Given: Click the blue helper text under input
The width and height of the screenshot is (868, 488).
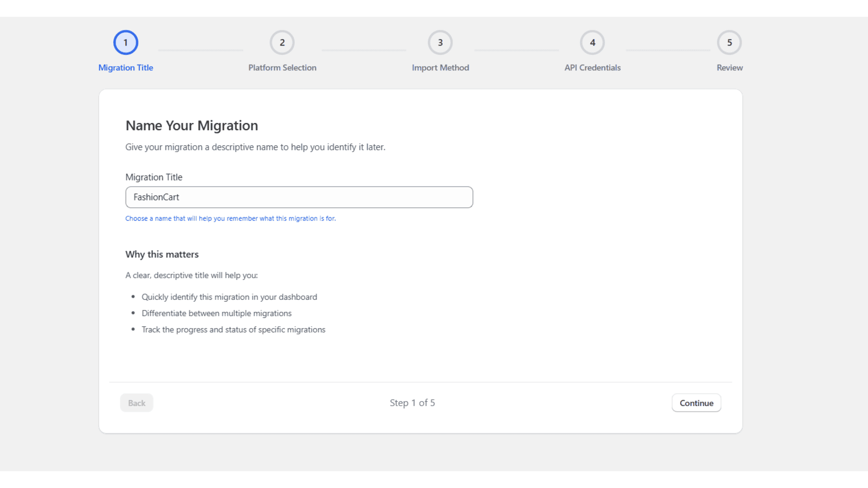Looking at the screenshot, I should 231,219.
